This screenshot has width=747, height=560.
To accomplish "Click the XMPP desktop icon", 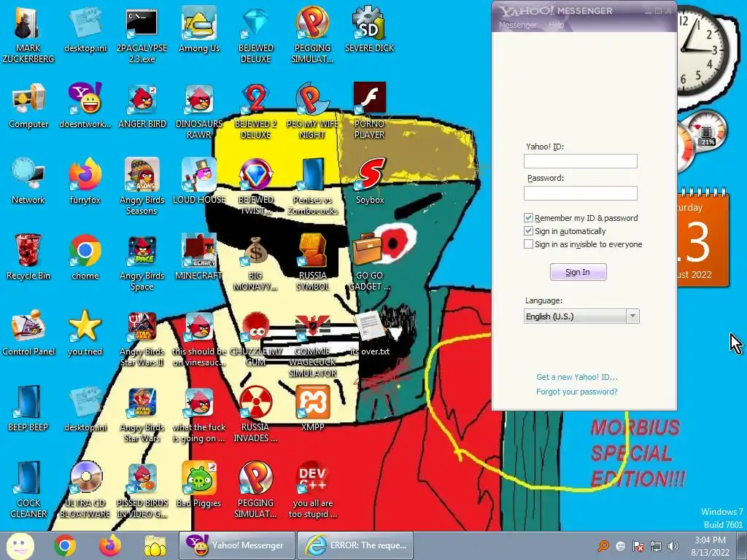I will point(312,408).
